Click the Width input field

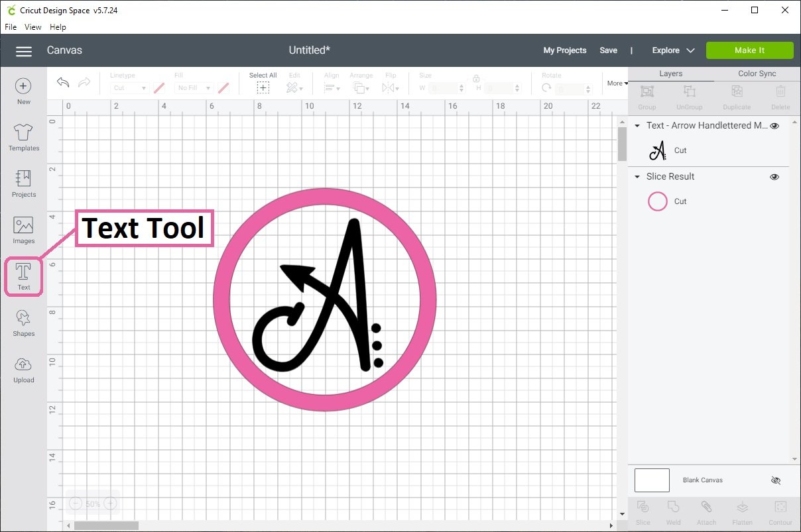click(446, 88)
